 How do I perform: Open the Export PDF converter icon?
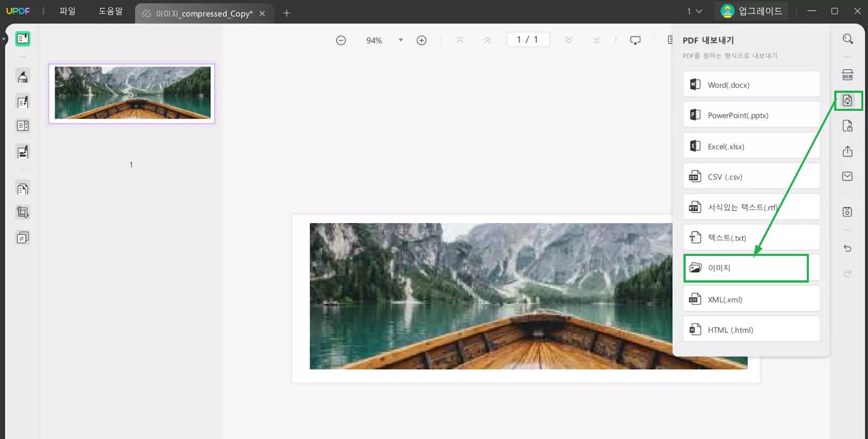coord(847,100)
